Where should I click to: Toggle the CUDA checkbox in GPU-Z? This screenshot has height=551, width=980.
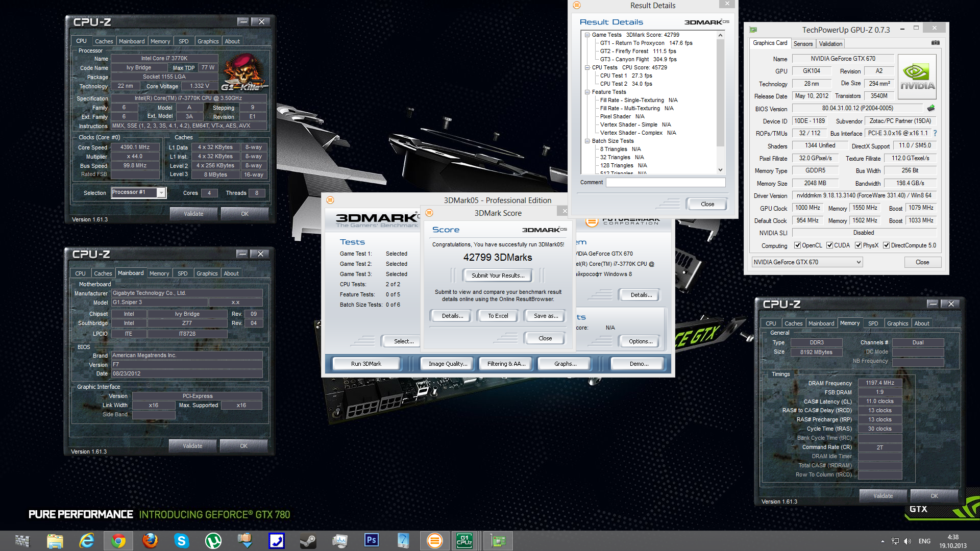[x=829, y=245]
